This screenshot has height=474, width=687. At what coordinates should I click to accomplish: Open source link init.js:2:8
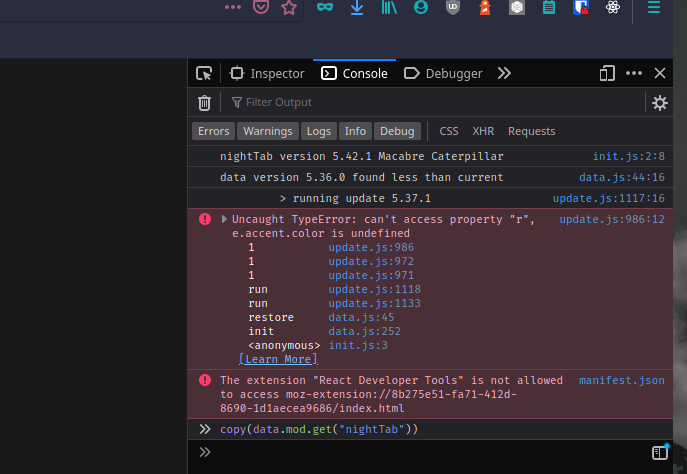628,156
